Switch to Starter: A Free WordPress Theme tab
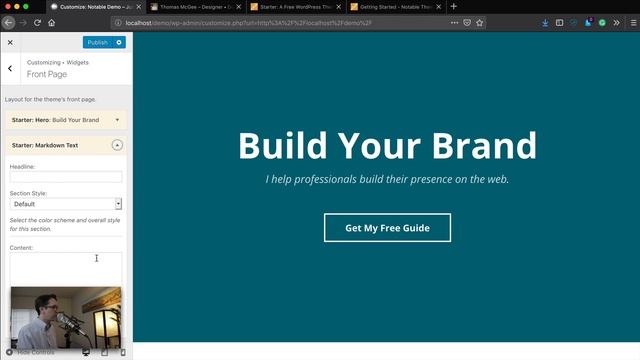 (x=296, y=7)
